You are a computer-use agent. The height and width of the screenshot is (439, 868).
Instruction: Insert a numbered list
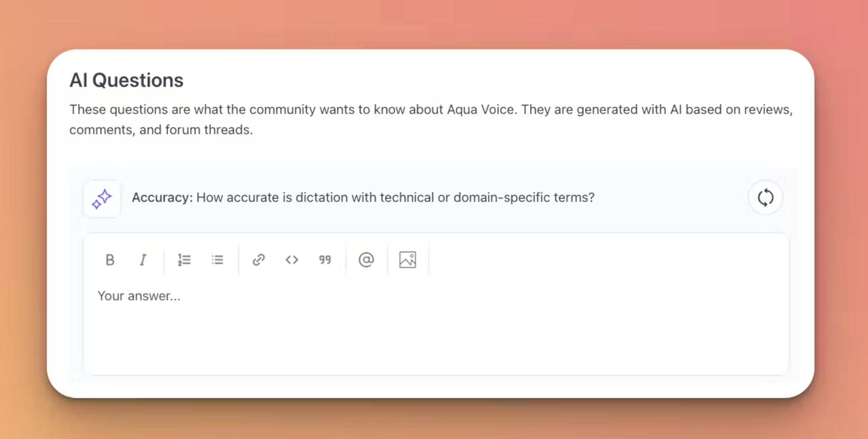(x=184, y=260)
